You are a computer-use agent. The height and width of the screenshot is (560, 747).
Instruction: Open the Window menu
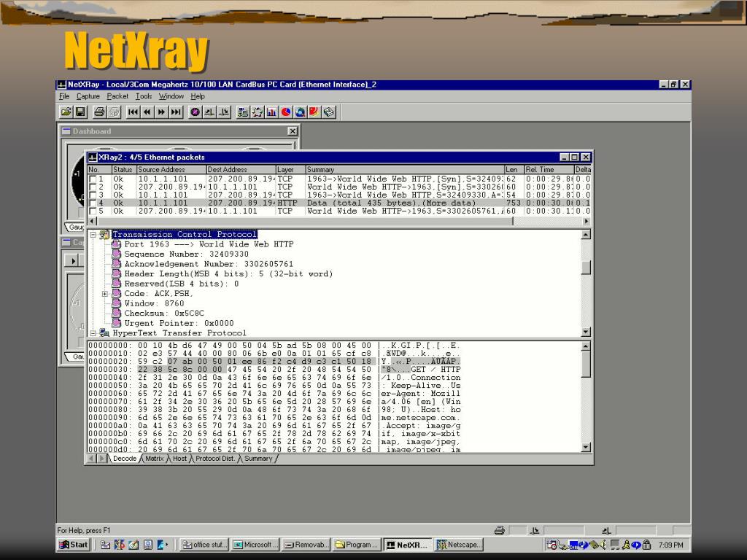(x=171, y=96)
